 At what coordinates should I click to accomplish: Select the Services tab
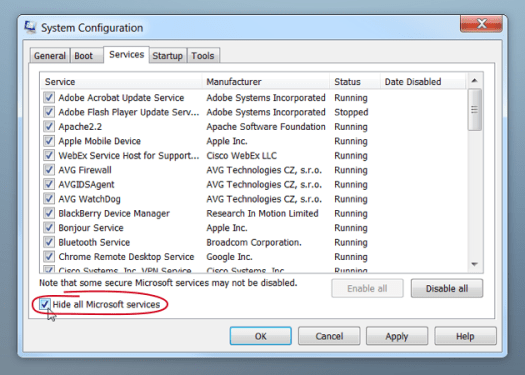pyautogui.click(x=127, y=54)
